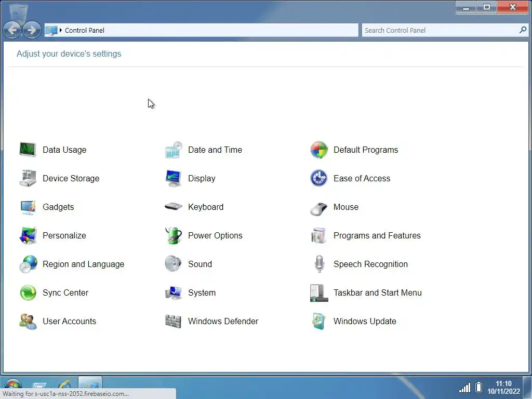Click the Device Storage drive icon

pos(28,178)
